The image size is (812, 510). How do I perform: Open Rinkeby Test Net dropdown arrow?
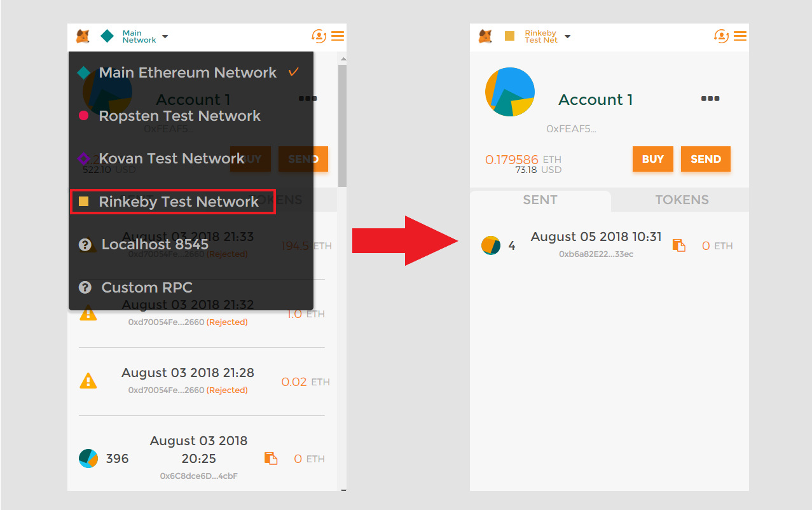(567, 37)
